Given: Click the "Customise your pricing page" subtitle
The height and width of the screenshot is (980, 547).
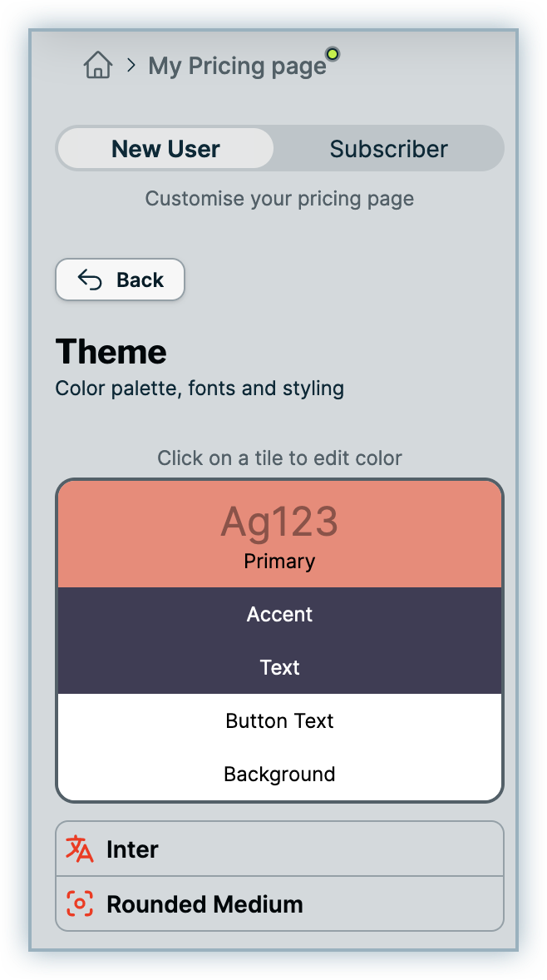Looking at the screenshot, I should pos(279,199).
